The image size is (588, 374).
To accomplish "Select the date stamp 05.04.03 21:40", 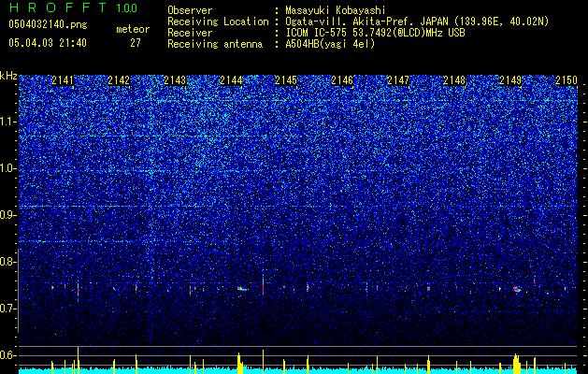I will pos(48,43).
